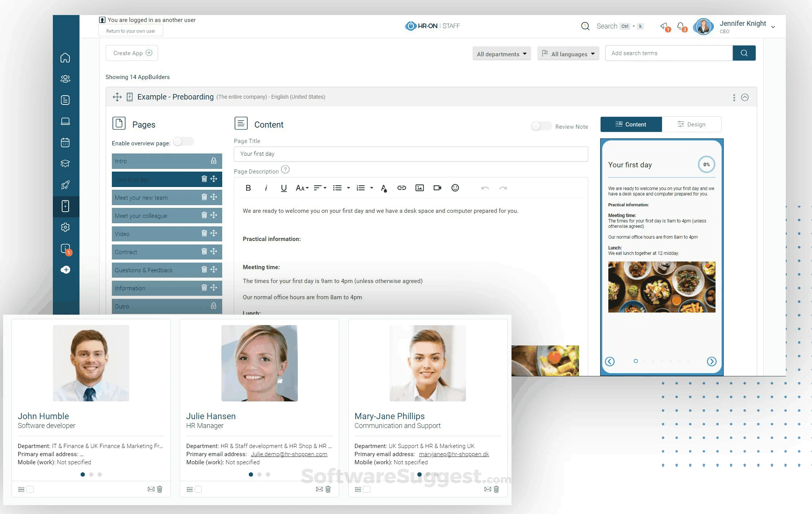812x514 pixels.
Task: Toggle bold formatting in the editor
Action: (248, 188)
